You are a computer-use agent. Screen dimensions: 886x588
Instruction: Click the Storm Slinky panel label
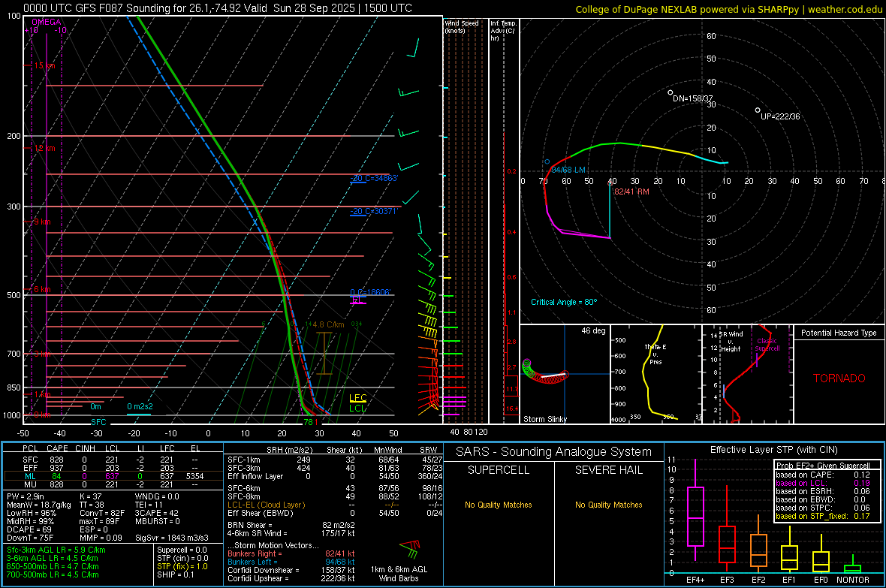coord(545,419)
